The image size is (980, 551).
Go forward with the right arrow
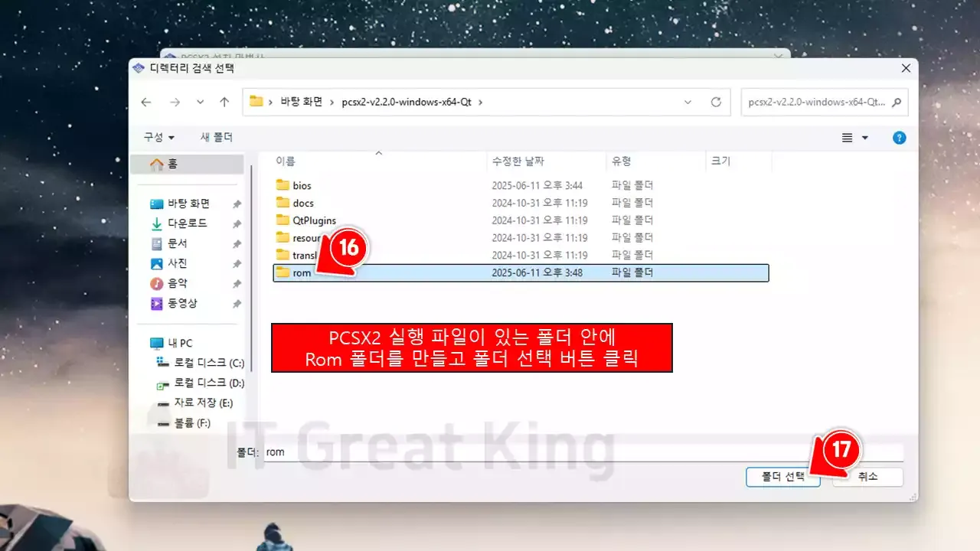click(x=175, y=102)
